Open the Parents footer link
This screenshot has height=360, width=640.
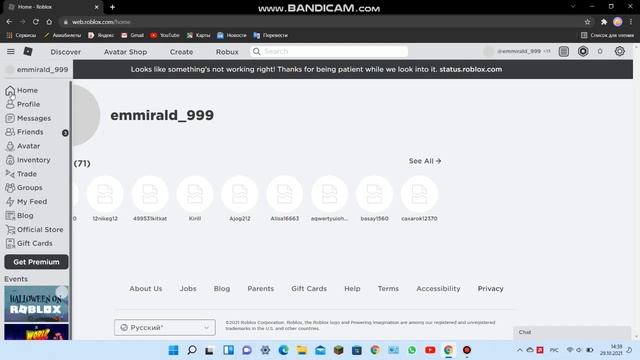(260, 289)
